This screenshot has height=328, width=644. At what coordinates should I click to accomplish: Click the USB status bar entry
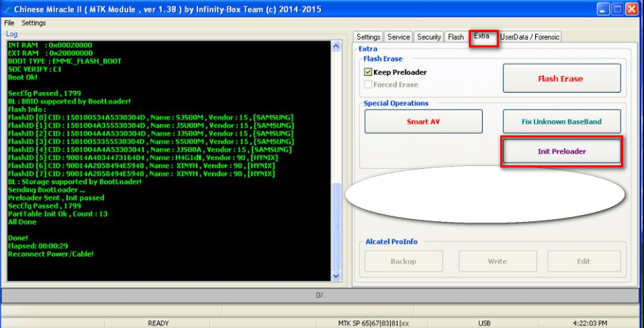(x=484, y=324)
